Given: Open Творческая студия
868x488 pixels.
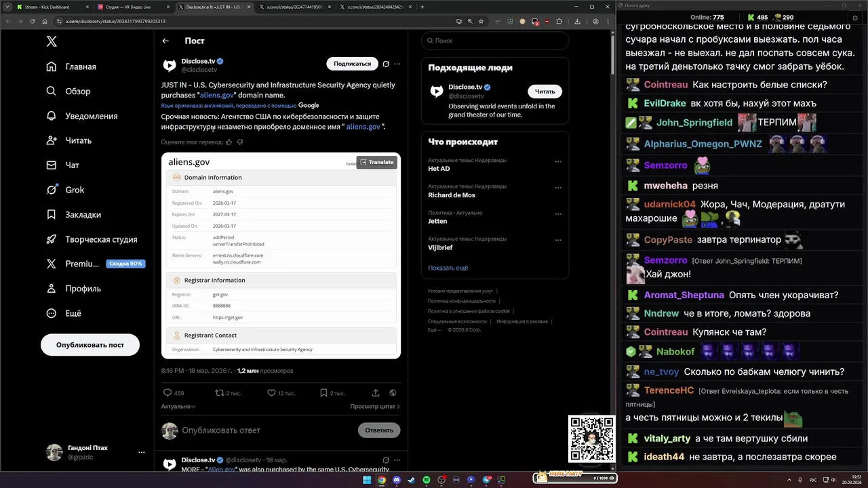Looking at the screenshot, I should 92,239.
